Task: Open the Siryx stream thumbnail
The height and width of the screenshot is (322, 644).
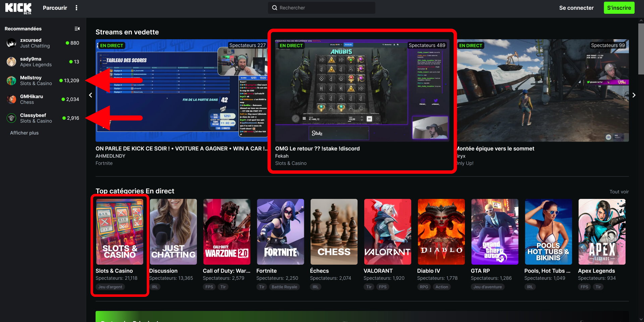Action: tap(543, 91)
